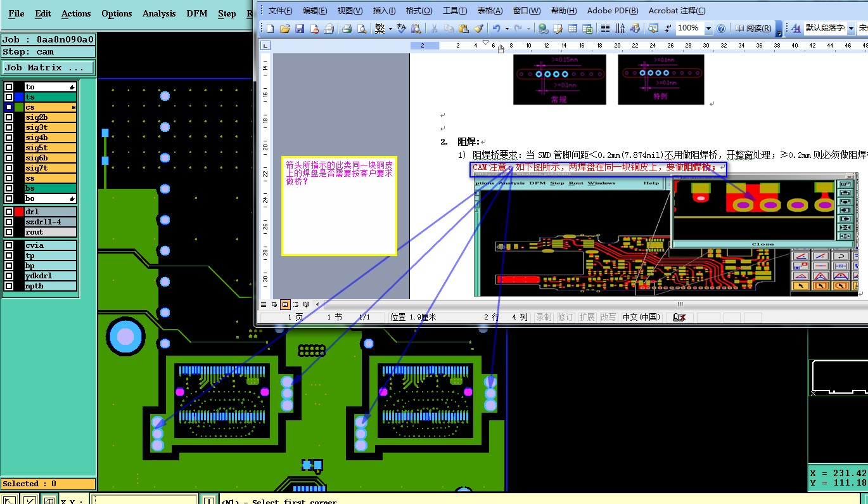Toggle the checkbox for layer rout

(x=9, y=232)
